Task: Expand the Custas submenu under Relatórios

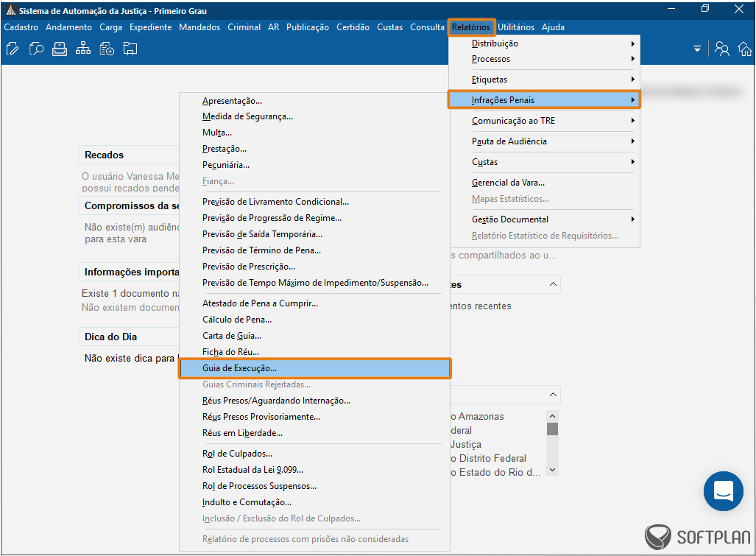Action: (544, 162)
